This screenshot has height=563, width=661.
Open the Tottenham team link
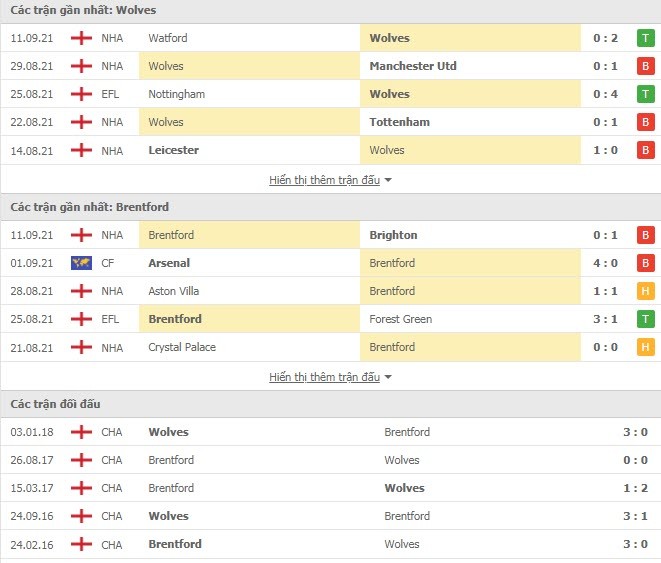click(x=399, y=122)
